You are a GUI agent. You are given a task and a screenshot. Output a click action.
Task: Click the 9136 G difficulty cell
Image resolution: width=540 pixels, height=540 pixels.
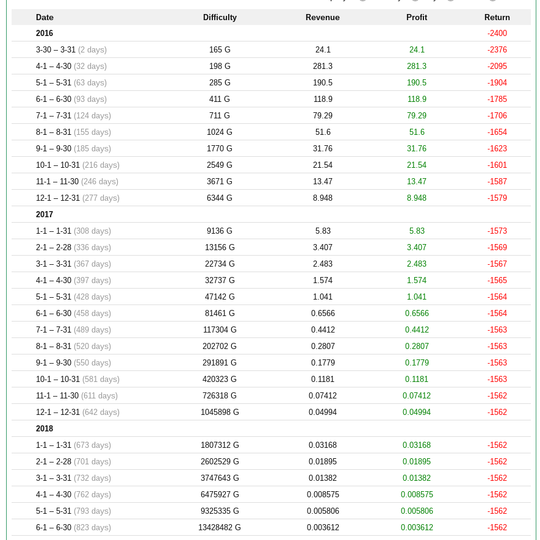click(220, 231)
